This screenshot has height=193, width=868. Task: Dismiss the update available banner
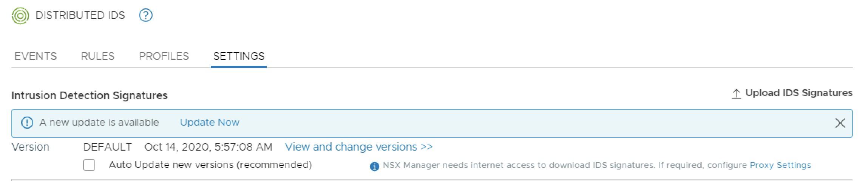(840, 123)
